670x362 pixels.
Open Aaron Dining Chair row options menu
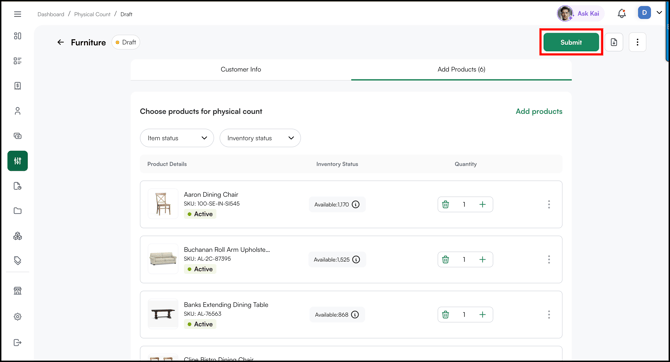pyautogui.click(x=549, y=204)
